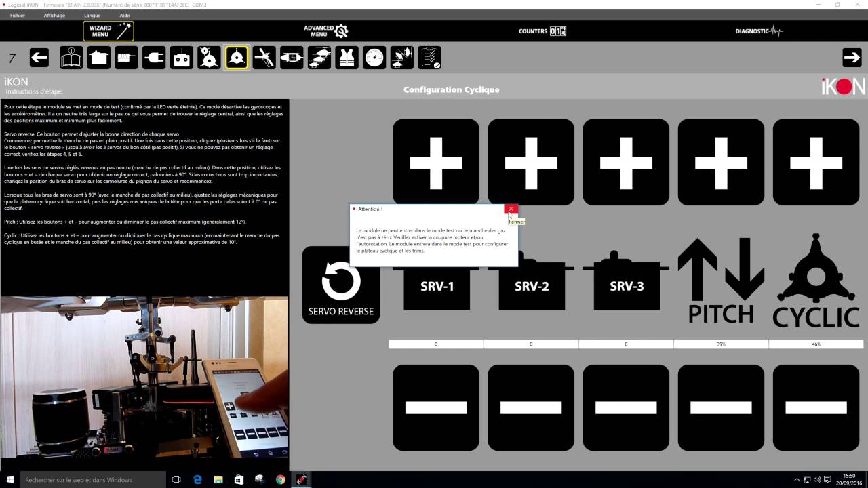Select the servo step icon
The height and width of the screenshot is (488, 868).
point(99,58)
